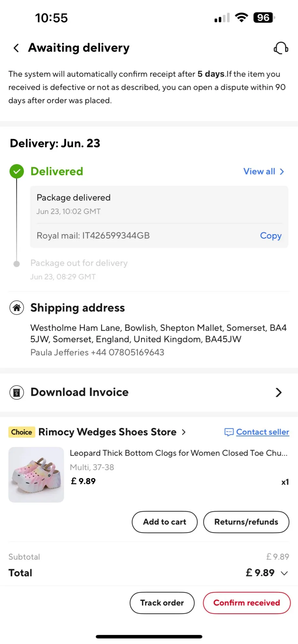Click the Add to cart button
Screen dimensions: 298x644
[x=165, y=522]
